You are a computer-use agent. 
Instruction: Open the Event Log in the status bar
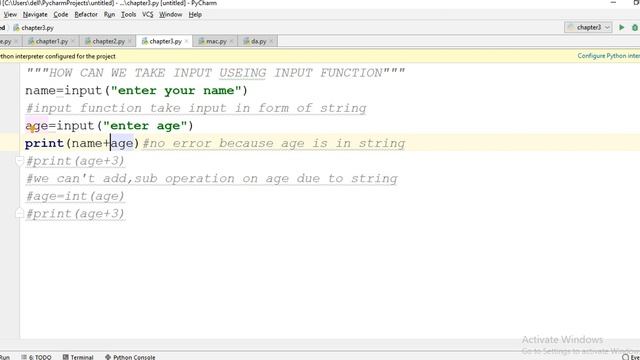tap(631, 357)
